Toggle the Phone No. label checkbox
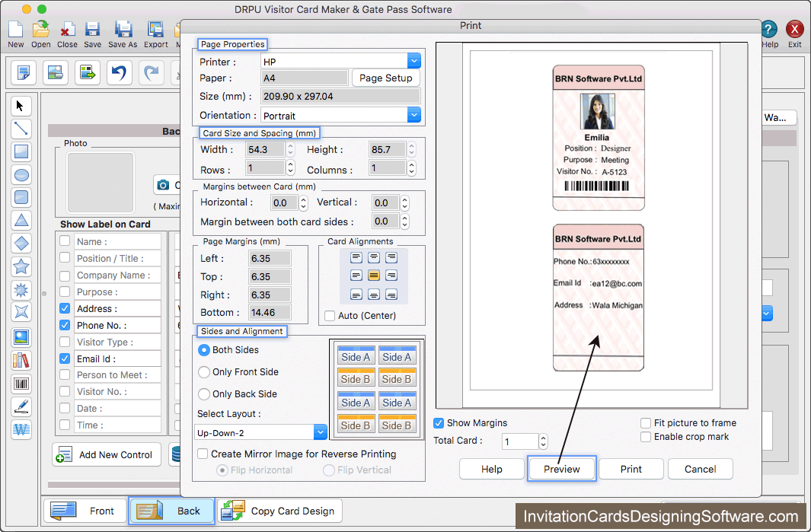 (65, 325)
